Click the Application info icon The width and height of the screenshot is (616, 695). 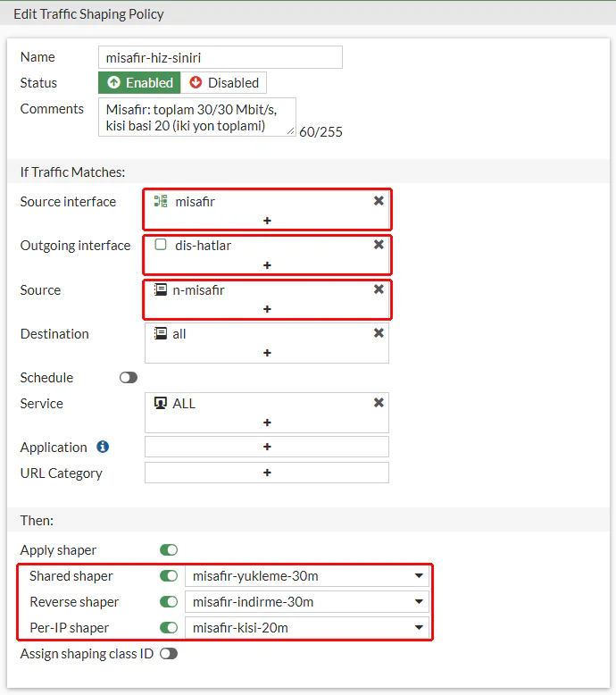pyautogui.click(x=103, y=447)
